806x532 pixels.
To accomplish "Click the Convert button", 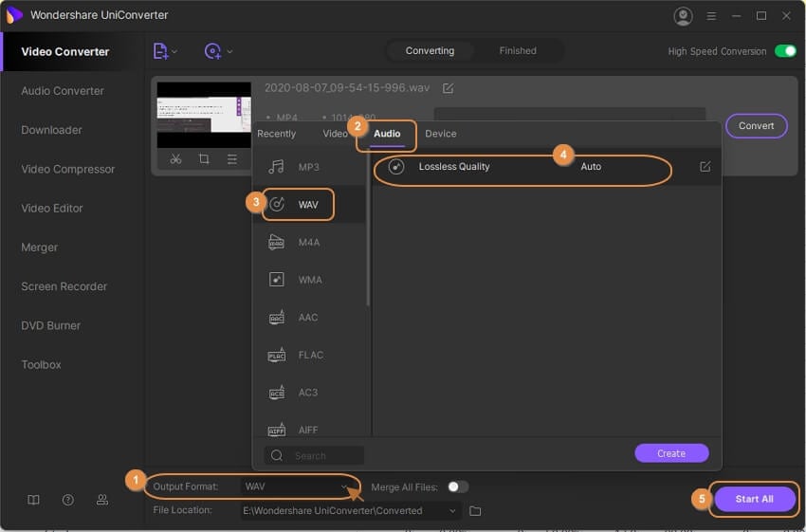I will point(756,126).
